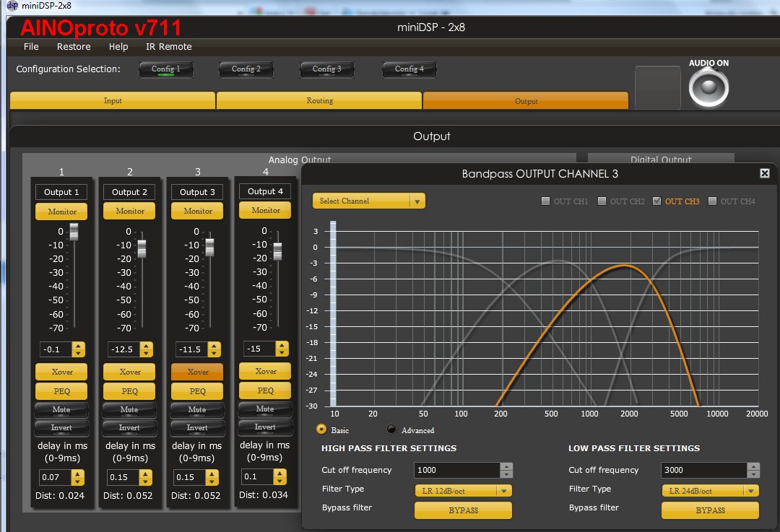Click the Output 1 name field
Viewport: 780px width, 532px height.
(x=61, y=192)
